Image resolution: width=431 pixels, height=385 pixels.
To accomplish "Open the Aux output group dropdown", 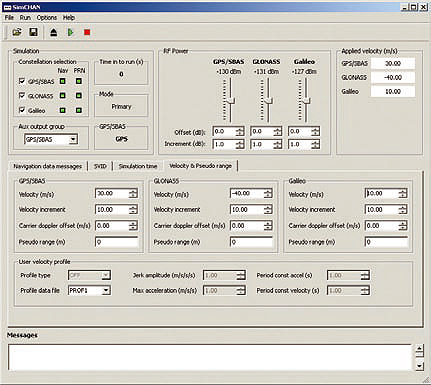I will pos(73,139).
